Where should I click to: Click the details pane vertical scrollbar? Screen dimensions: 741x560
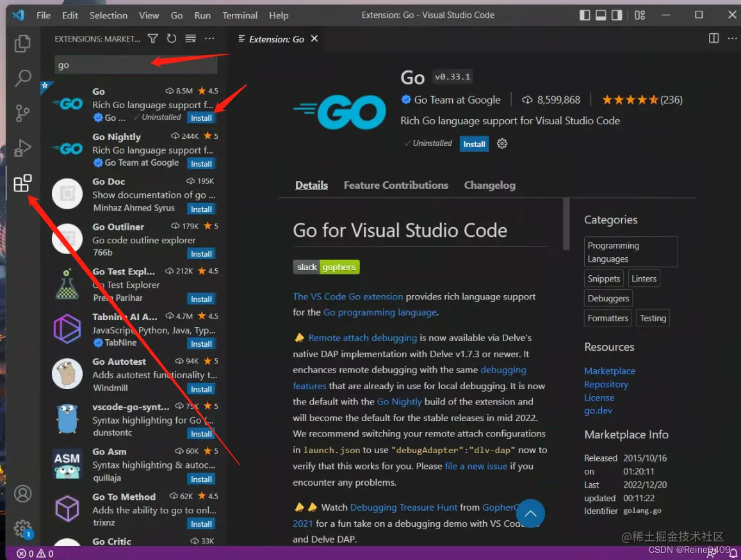tap(566, 224)
